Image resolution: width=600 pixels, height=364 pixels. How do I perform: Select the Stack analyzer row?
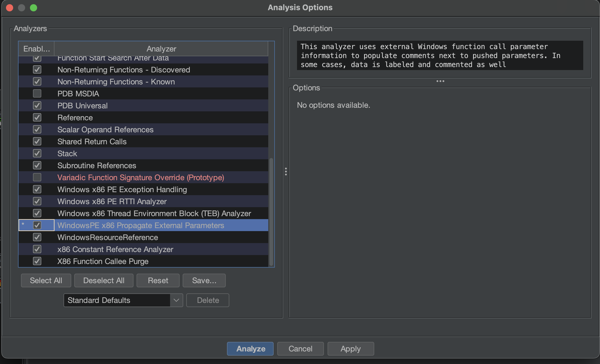tap(143, 154)
